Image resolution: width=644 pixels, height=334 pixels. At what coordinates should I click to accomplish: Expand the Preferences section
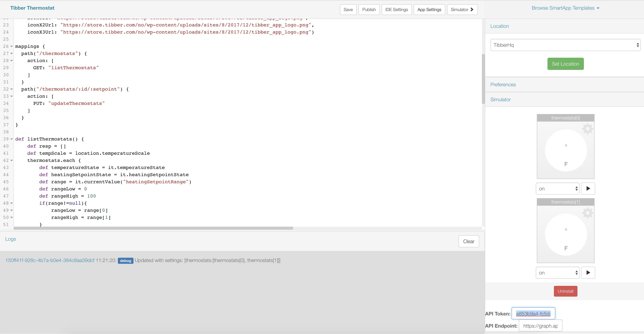503,84
